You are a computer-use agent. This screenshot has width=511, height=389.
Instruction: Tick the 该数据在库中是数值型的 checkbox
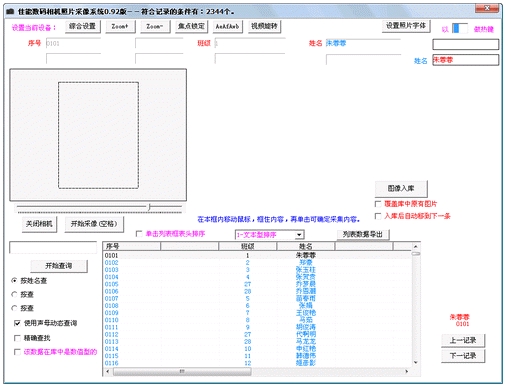coord(17,352)
